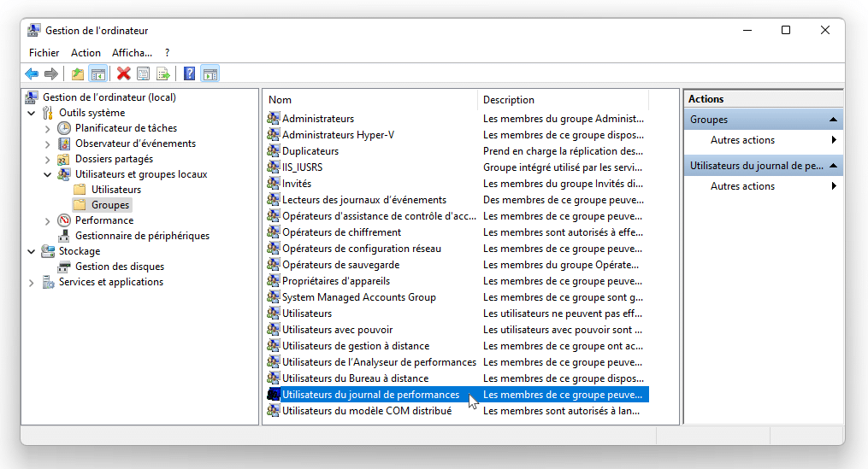Click the blue Back arrow in toolbar
The image size is (868, 469).
32,74
